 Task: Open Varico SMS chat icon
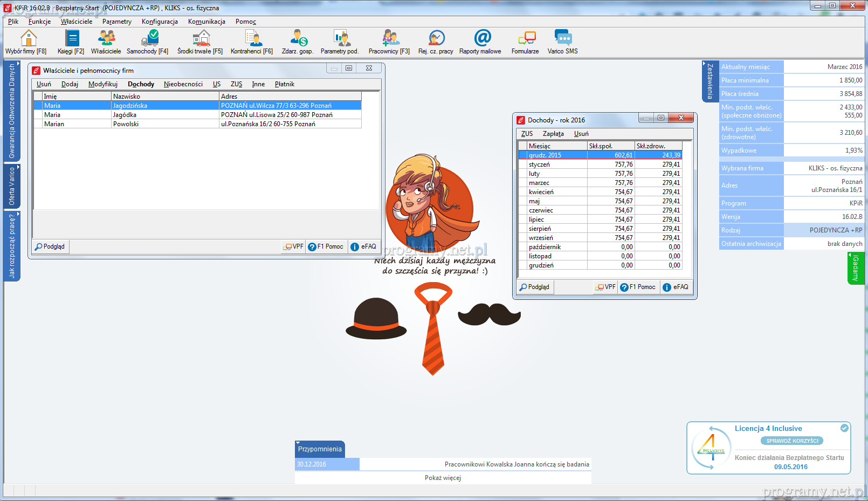pos(563,38)
